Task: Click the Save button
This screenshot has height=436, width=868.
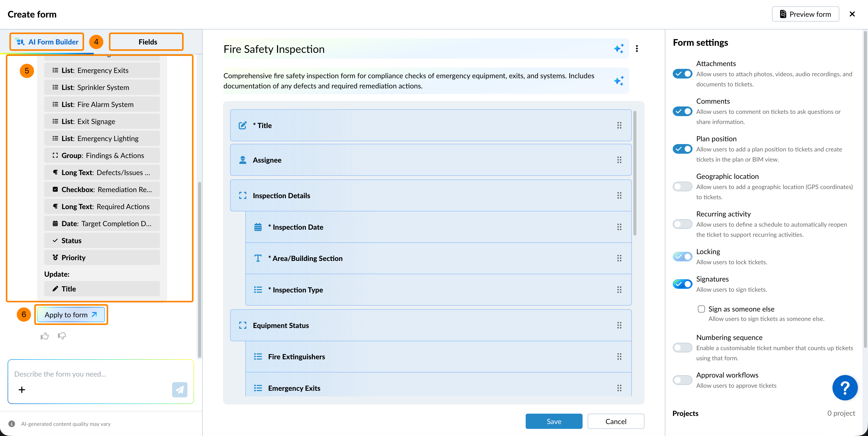Action: click(554, 421)
